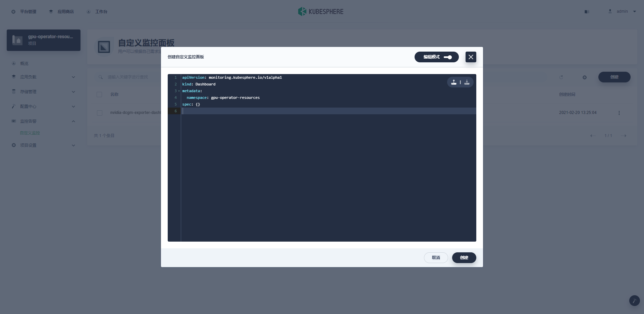Viewport: 644px width, 314px height.
Task: Click the 名称 column header
Action: [114, 95]
